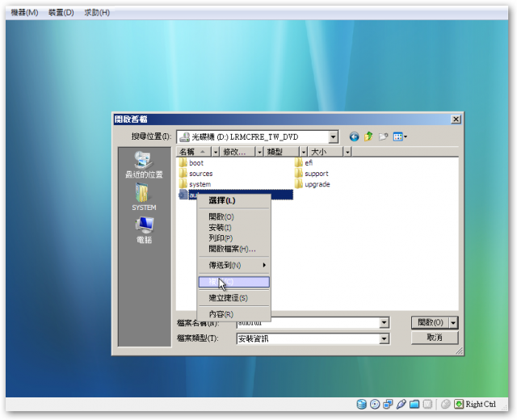Sort by 修改 column header
The height and width of the screenshot is (420, 517).
point(237,152)
